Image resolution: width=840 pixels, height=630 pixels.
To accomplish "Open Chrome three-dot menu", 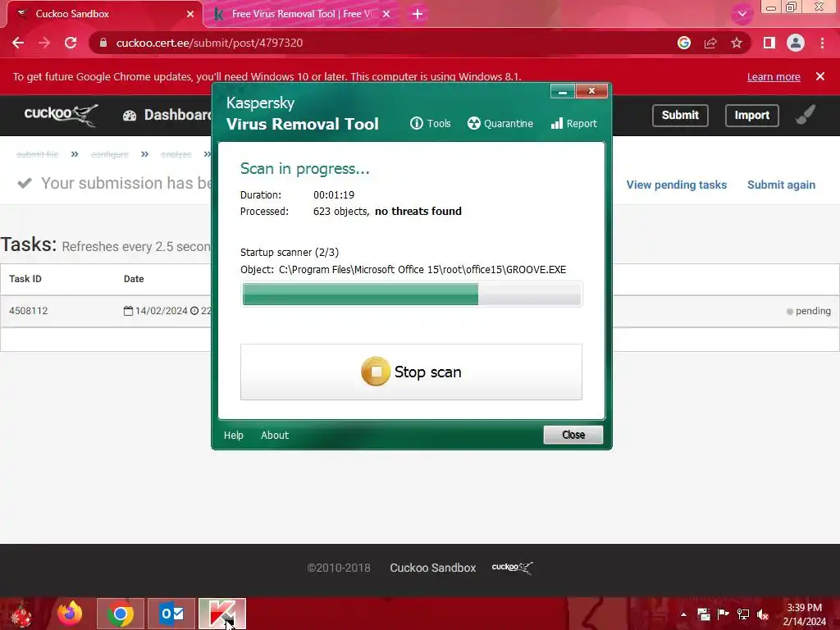I will (822, 43).
